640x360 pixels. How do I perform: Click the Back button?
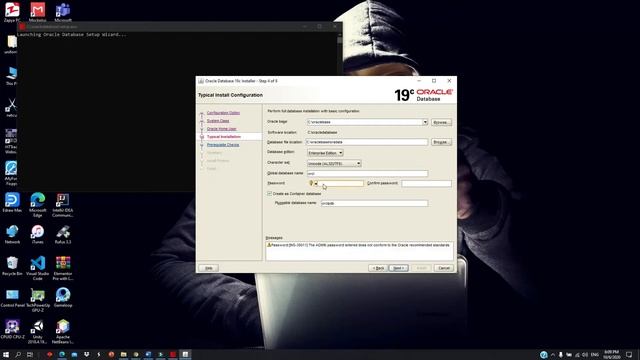click(378, 268)
